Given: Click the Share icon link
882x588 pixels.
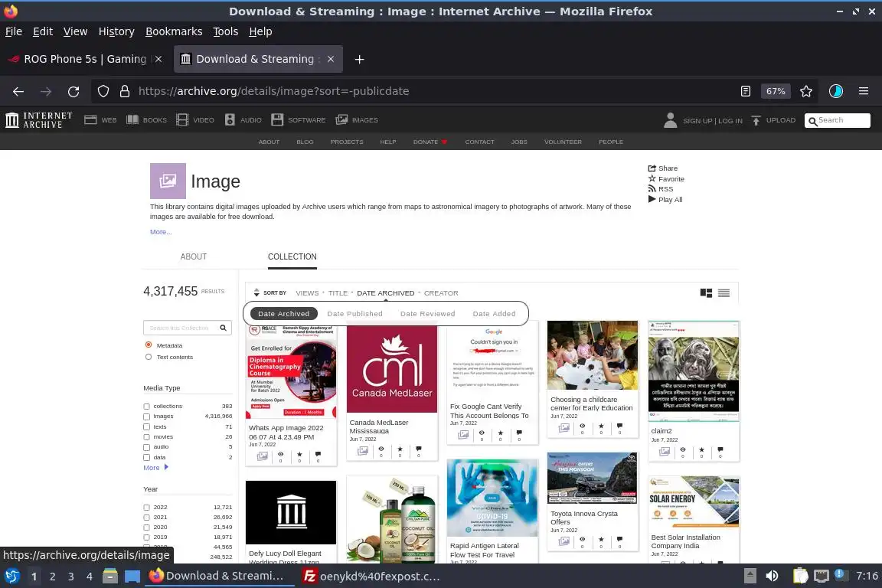Looking at the screenshot, I should point(662,168).
